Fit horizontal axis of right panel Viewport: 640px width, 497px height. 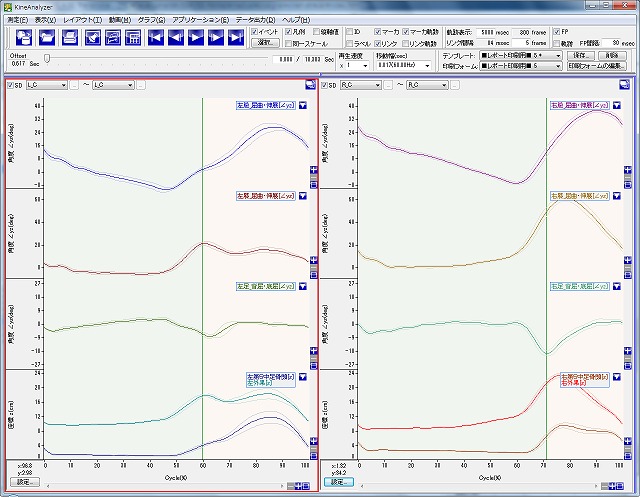point(620,486)
